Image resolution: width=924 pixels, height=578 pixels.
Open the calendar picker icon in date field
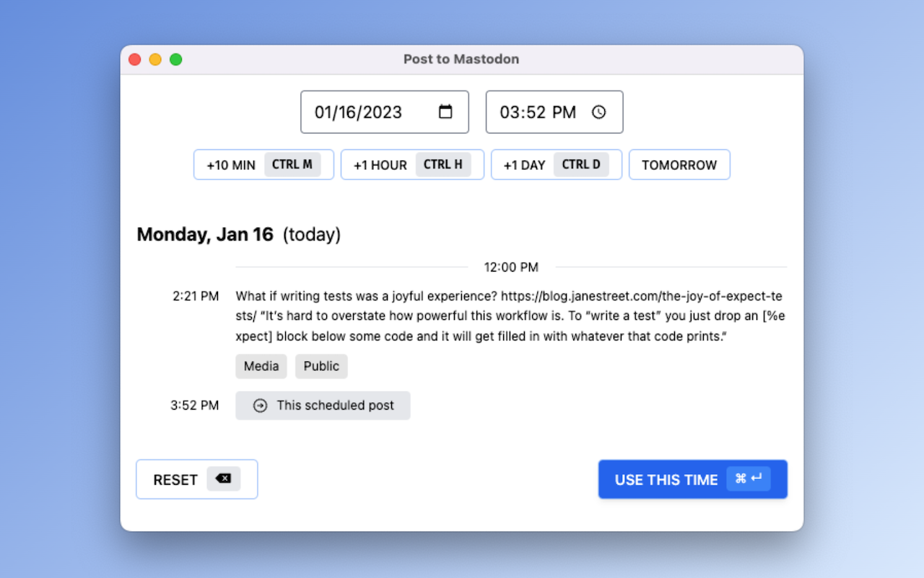pos(445,112)
